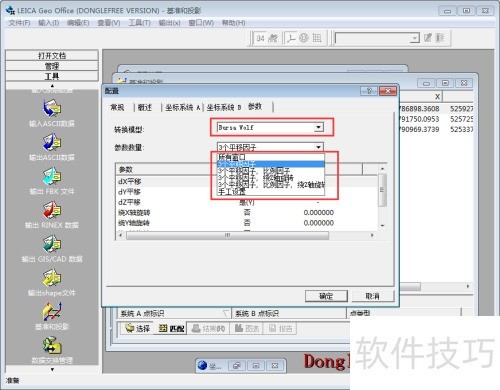Click the grid table toolbar icon
The width and height of the screenshot is (500, 390).
point(317,38)
